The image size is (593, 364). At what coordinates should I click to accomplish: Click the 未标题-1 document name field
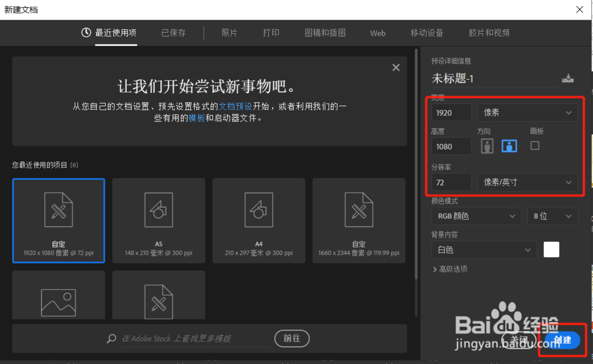[x=495, y=79]
